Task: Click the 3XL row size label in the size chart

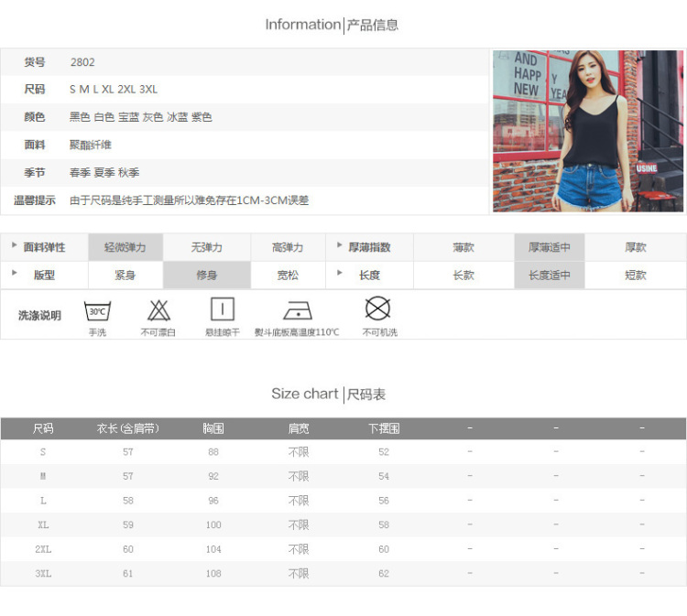Action: [43, 574]
